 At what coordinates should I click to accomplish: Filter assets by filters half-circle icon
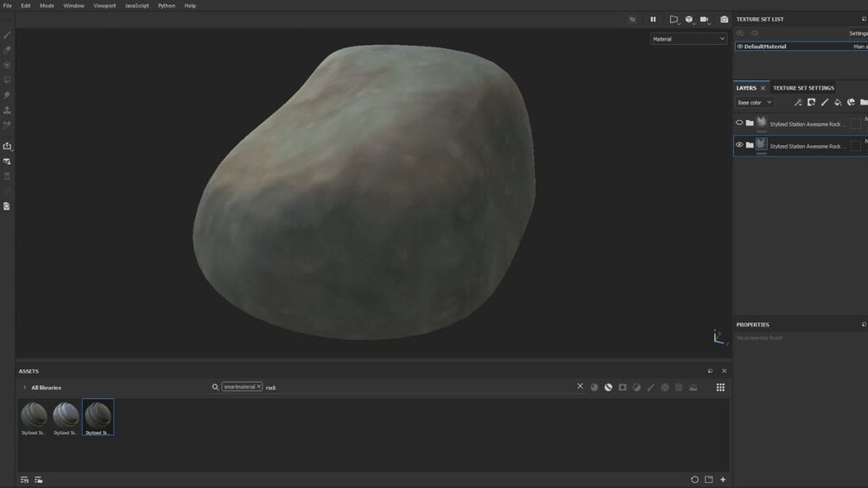[637, 387]
